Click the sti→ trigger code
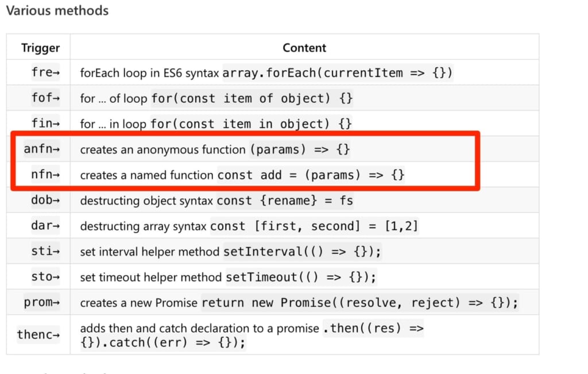The height and width of the screenshot is (374, 588). click(45, 251)
